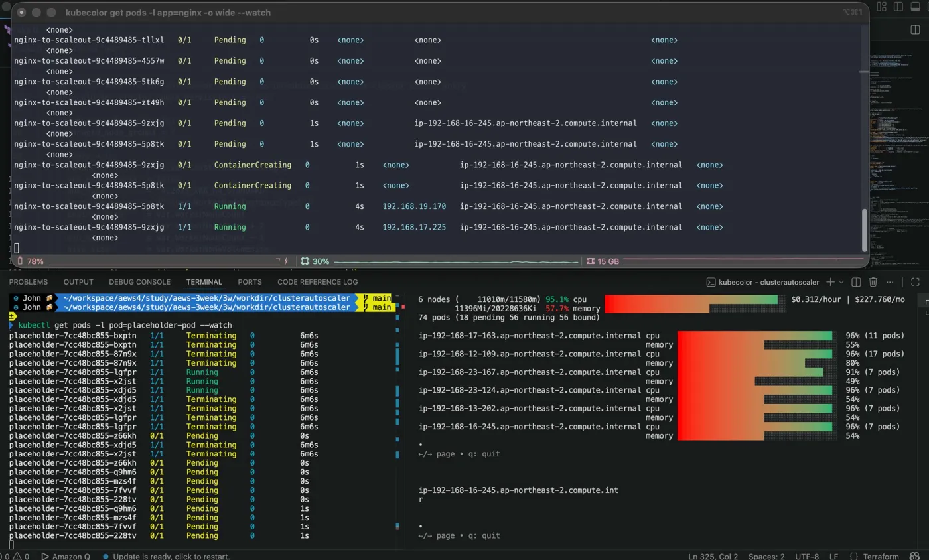Expand the launch profile dropdown beside plus
The height and width of the screenshot is (560, 929).
(x=841, y=282)
